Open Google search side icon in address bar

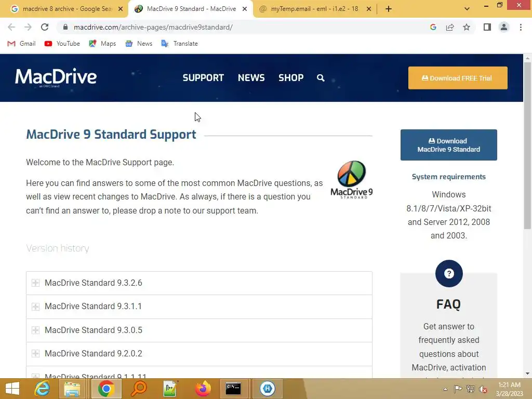(x=433, y=27)
